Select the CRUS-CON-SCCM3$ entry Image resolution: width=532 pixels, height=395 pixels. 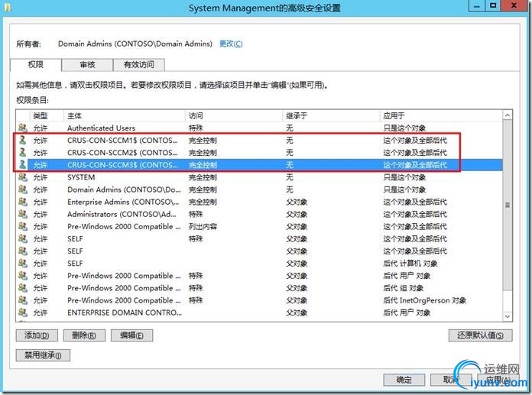(x=260, y=165)
